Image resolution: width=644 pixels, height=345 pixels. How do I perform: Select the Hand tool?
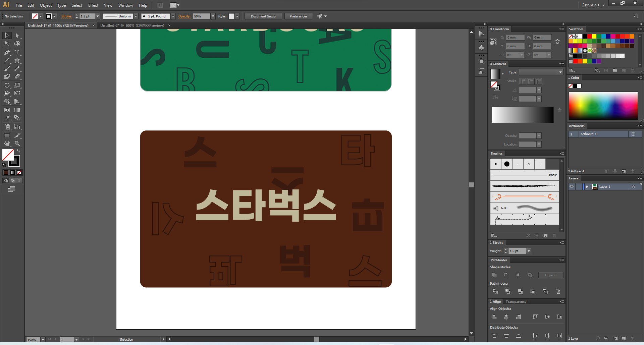[7, 143]
